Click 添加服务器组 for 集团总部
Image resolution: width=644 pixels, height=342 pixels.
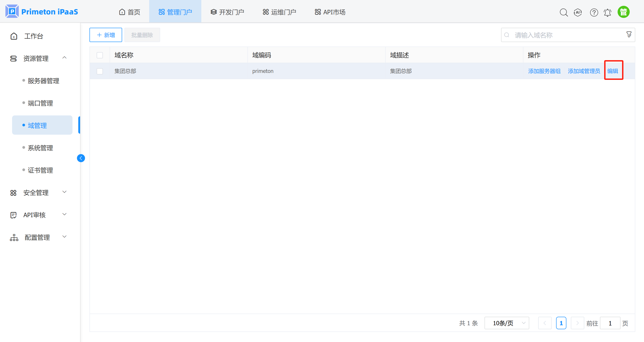(544, 71)
